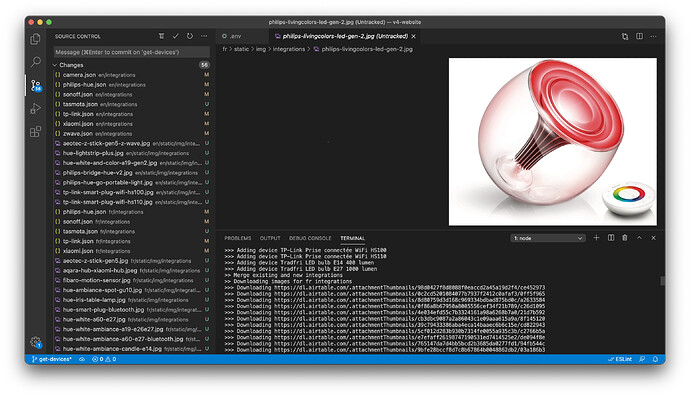Open errors and warnings count in status bar
Screen dimensions: 690x397
[104, 359]
